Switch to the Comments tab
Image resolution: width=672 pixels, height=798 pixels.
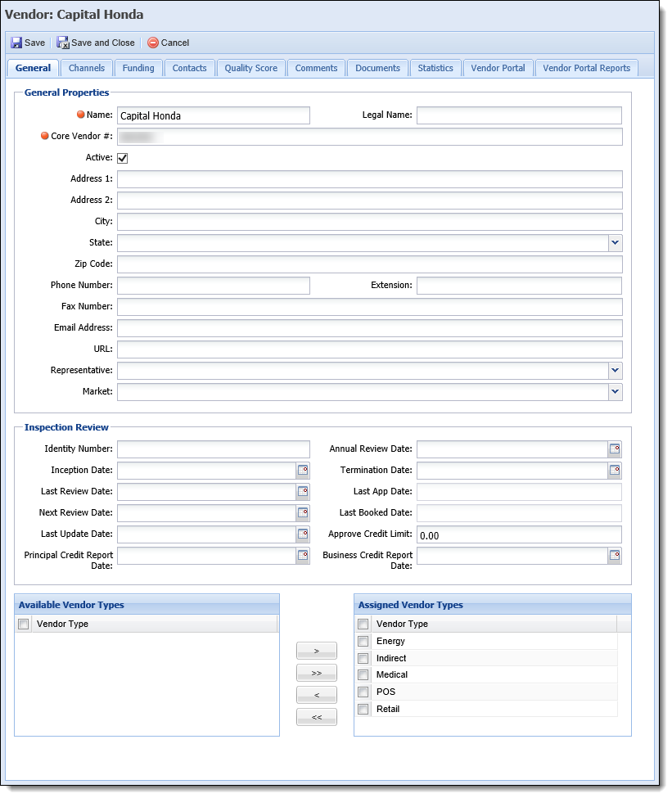(x=316, y=68)
